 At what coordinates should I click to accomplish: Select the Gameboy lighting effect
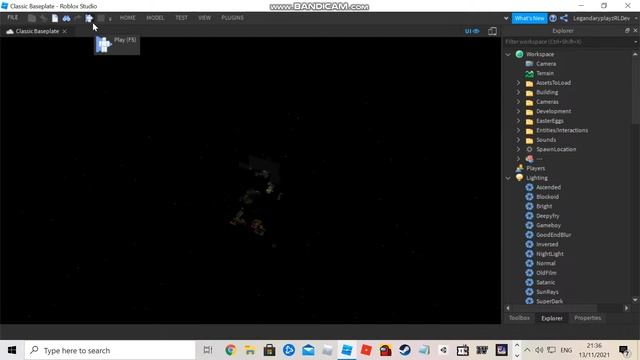548,225
